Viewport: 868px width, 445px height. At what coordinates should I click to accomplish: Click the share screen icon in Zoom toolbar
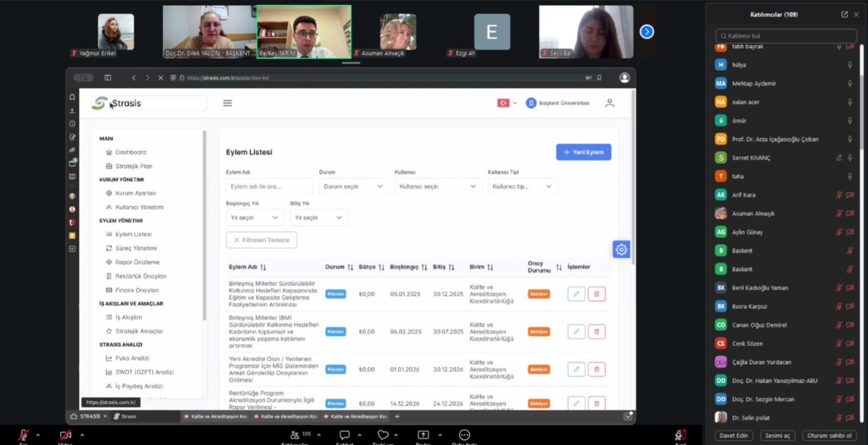[x=423, y=435]
